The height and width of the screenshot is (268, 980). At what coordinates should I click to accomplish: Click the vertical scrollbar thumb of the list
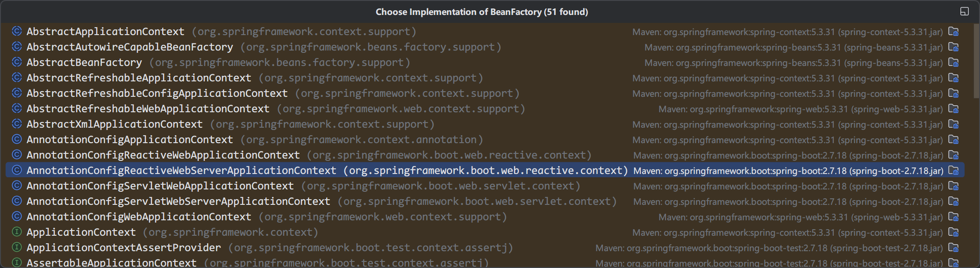coord(976,61)
